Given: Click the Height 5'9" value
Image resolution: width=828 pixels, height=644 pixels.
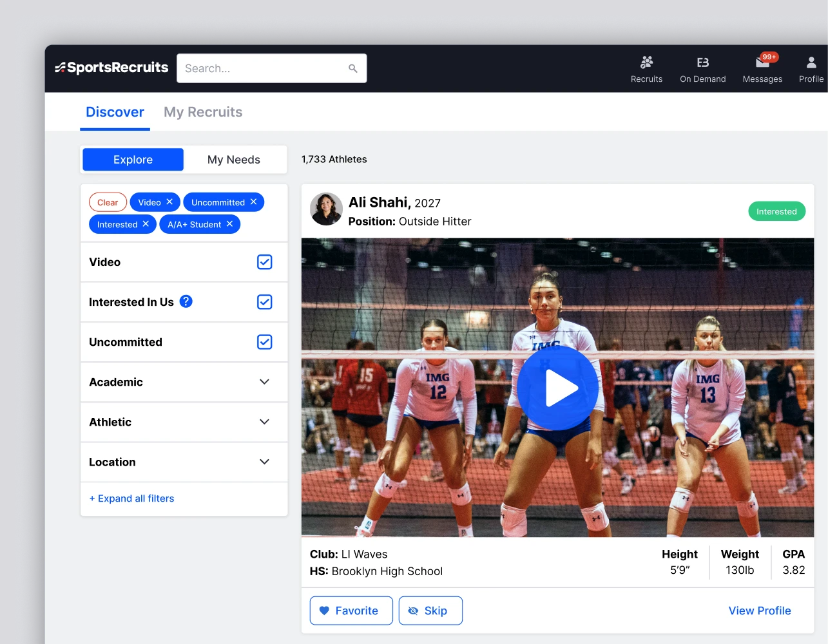Looking at the screenshot, I should pos(680,570).
